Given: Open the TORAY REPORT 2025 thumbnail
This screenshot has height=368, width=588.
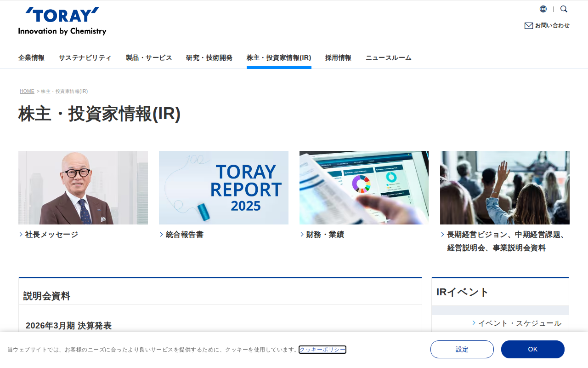Looking at the screenshot, I should (x=224, y=188).
